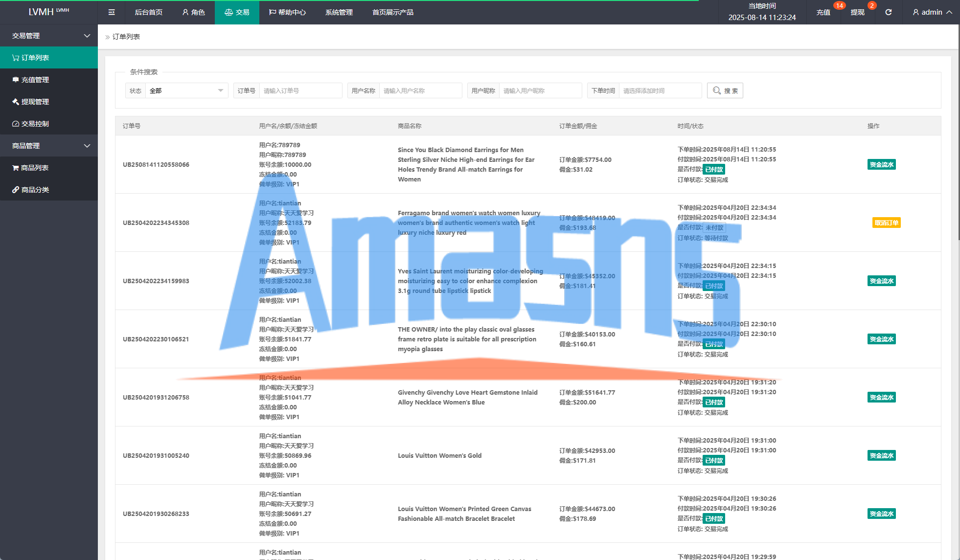Switch to the 帮助中心 top tab
960x560 pixels.
pyautogui.click(x=287, y=12)
